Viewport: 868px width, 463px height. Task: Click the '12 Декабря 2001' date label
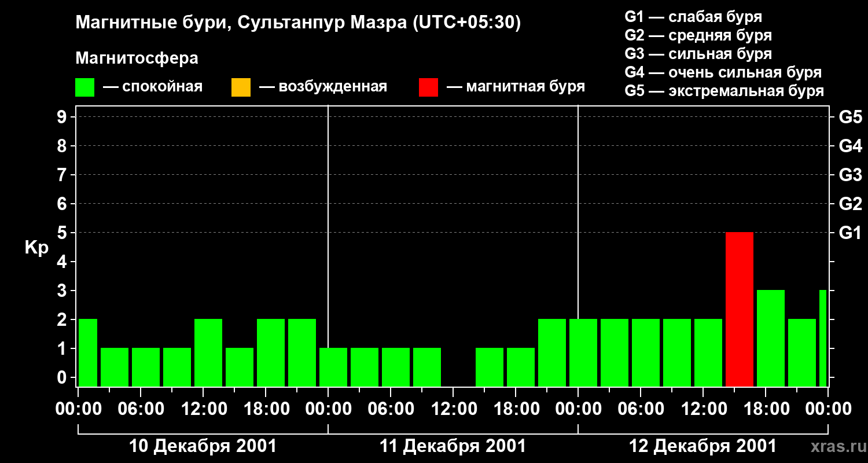(703, 446)
